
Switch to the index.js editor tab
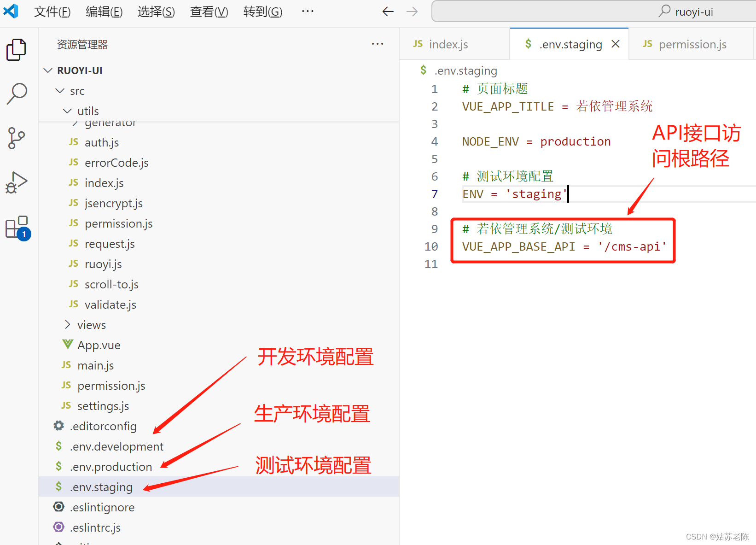click(x=454, y=44)
